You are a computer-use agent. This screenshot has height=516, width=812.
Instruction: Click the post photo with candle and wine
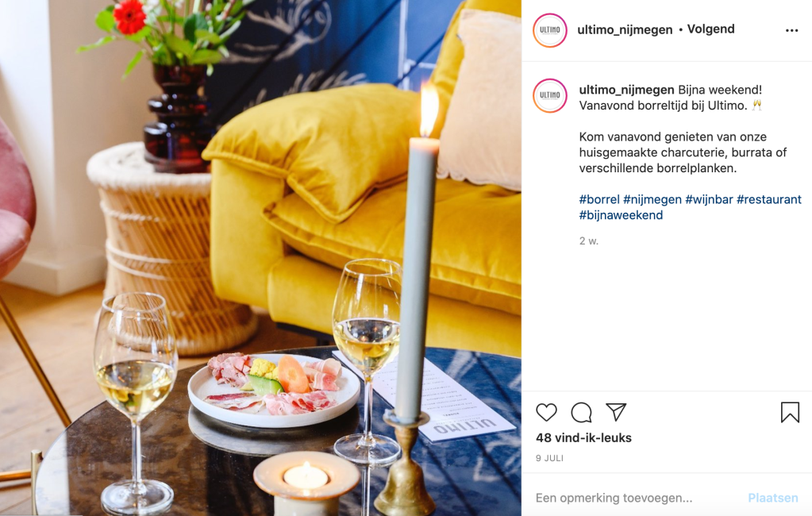coord(260,258)
